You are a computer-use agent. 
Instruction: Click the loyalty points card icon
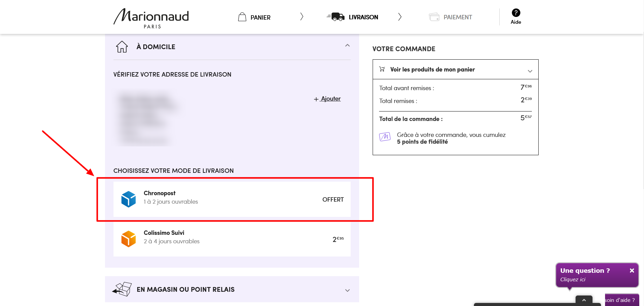385,137
